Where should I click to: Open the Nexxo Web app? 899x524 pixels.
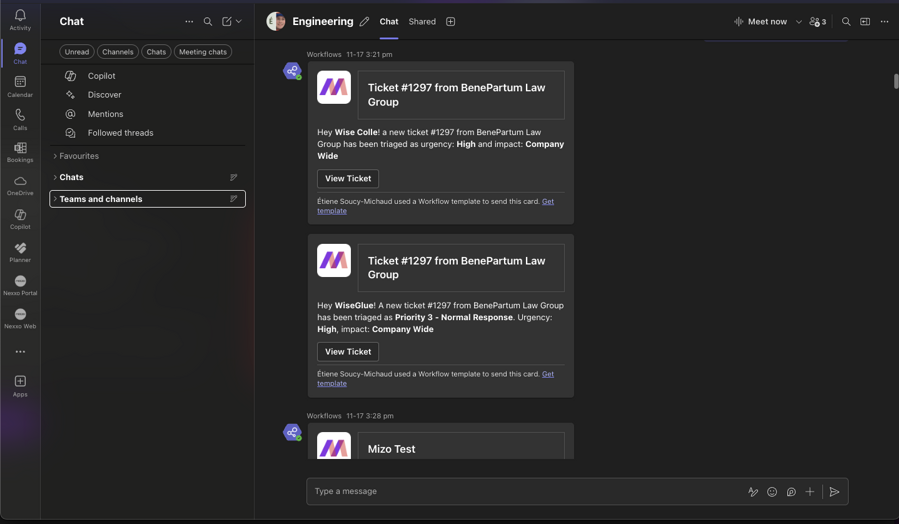[20, 318]
